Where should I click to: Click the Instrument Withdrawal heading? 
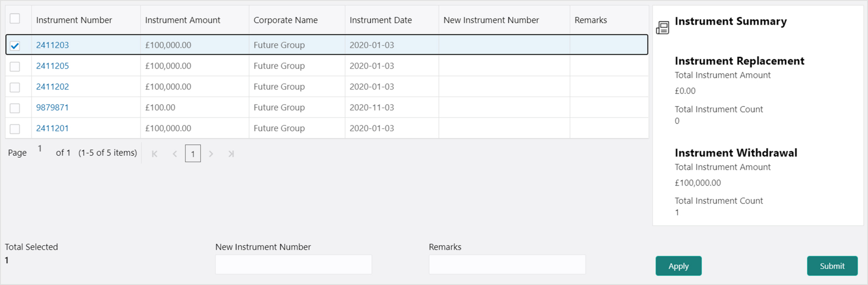736,153
